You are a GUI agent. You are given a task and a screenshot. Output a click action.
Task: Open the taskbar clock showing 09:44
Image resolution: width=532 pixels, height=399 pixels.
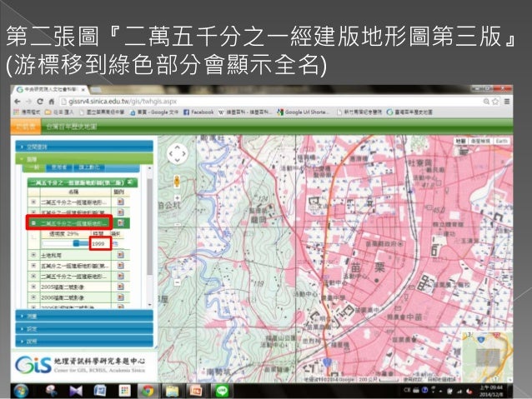[490, 391]
